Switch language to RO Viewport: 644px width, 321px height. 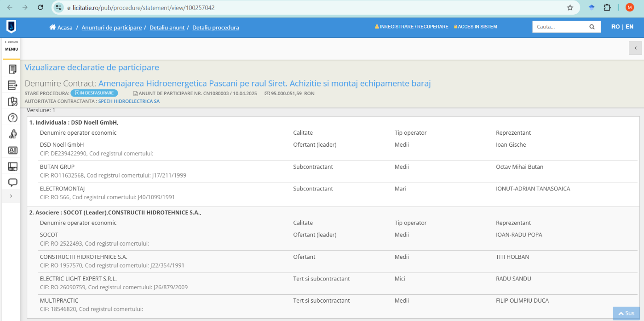(615, 27)
